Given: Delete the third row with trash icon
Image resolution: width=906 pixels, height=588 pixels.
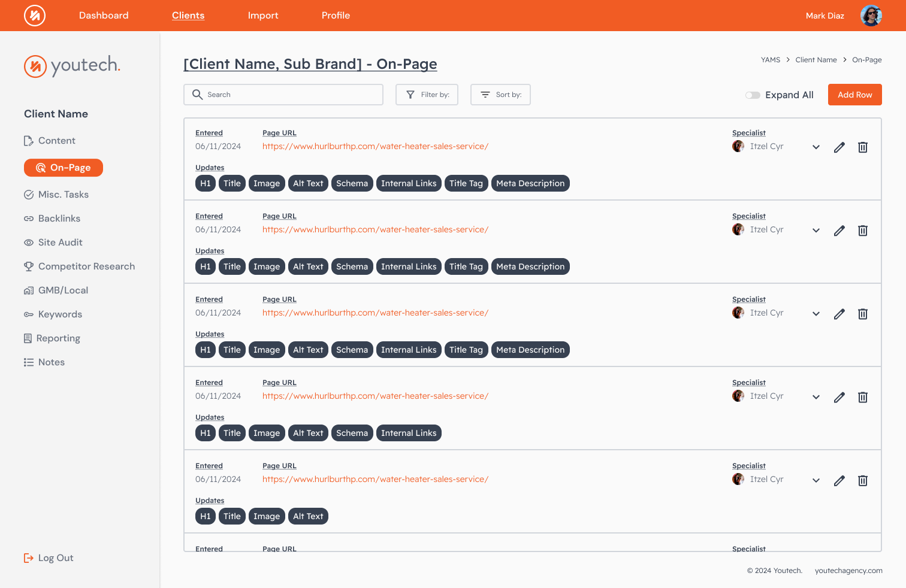Looking at the screenshot, I should pyautogui.click(x=863, y=314).
